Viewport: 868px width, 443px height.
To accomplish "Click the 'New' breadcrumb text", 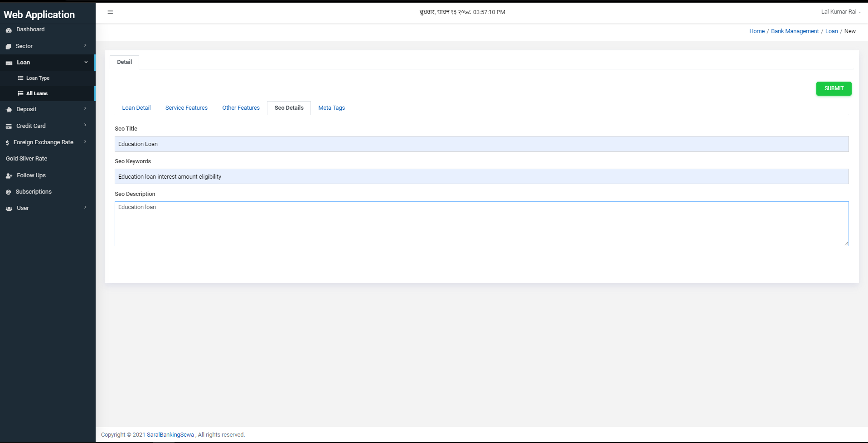I will 849,31.
